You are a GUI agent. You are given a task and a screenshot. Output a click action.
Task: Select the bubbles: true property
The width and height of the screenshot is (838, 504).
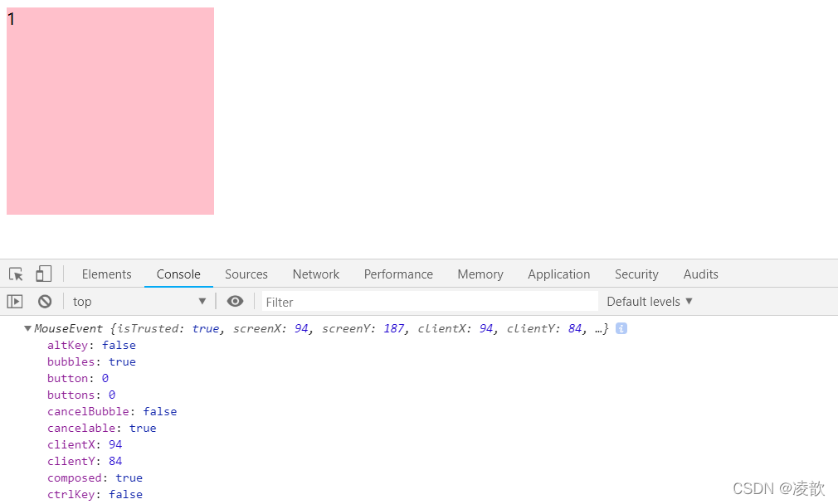tap(91, 361)
